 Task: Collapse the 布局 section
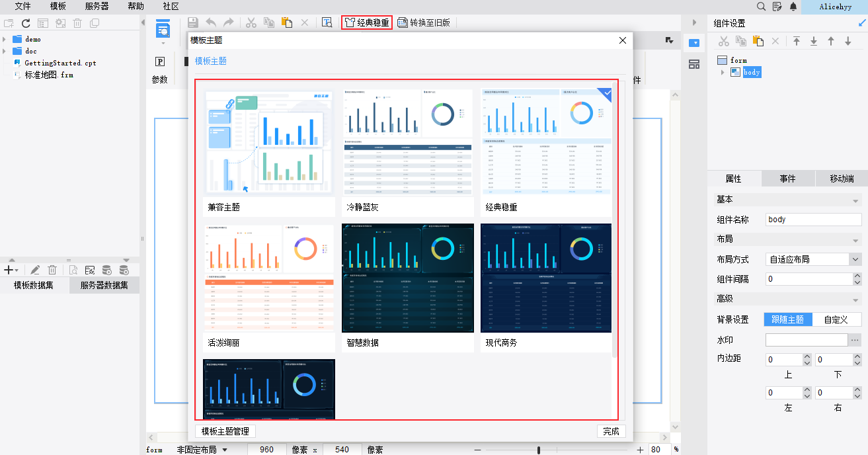(x=855, y=240)
